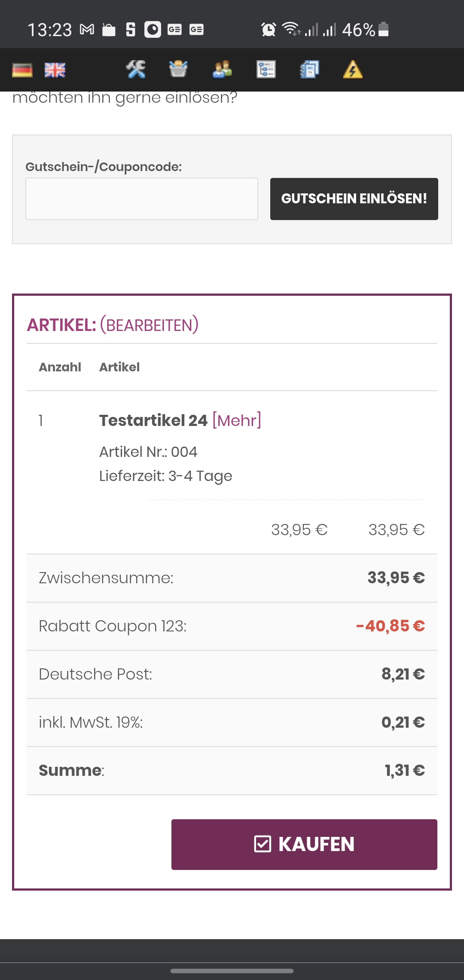Tap the battery indicator in status bar
This screenshot has height=980, width=464.
[x=384, y=30]
